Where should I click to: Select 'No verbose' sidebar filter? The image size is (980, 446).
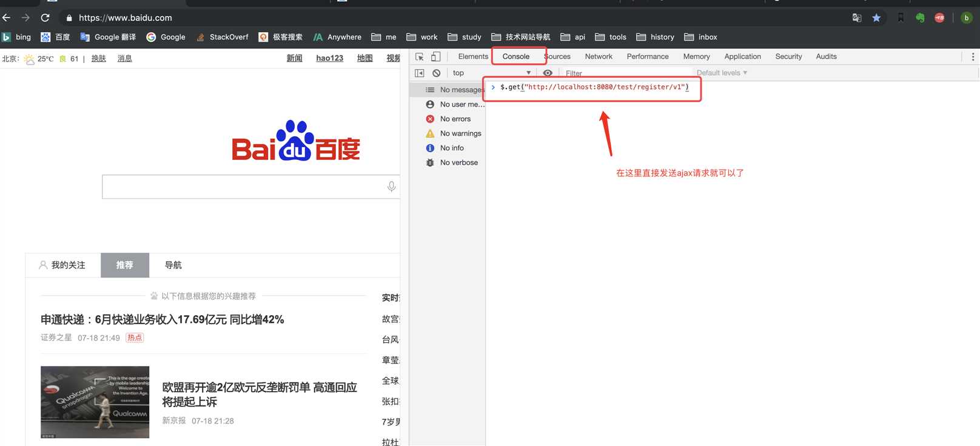448,162
